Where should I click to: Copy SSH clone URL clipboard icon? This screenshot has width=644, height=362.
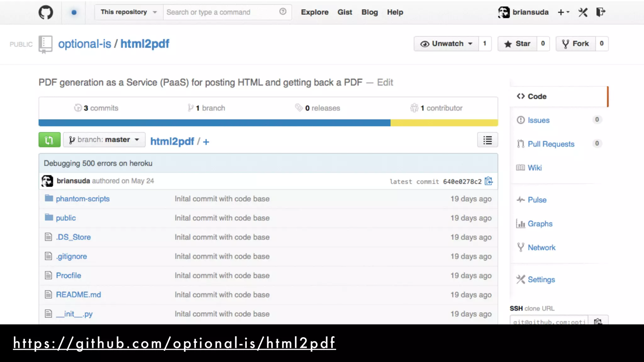tap(598, 321)
